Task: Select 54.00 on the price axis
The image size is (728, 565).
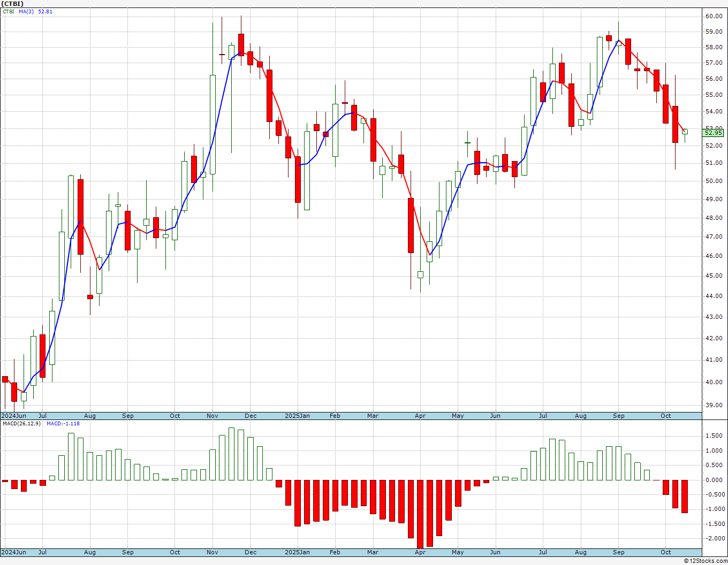Action: pyautogui.click(x=714, y=111)
